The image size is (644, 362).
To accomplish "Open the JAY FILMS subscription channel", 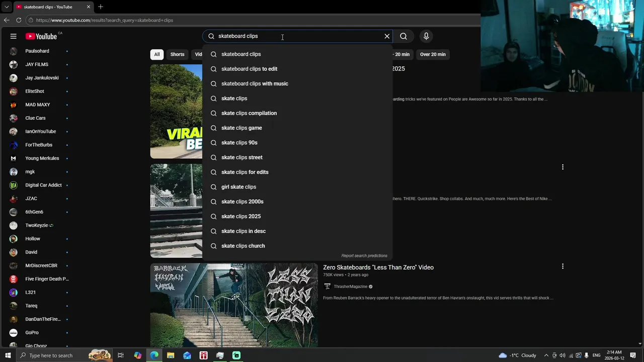I will point(40,64).
